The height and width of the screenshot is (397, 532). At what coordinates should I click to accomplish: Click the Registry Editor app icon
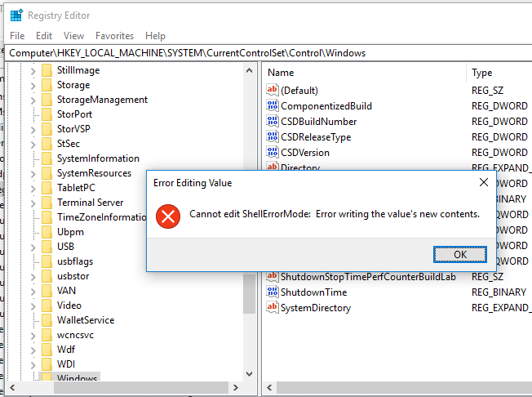pyautogui.click(x=16, y=16)
